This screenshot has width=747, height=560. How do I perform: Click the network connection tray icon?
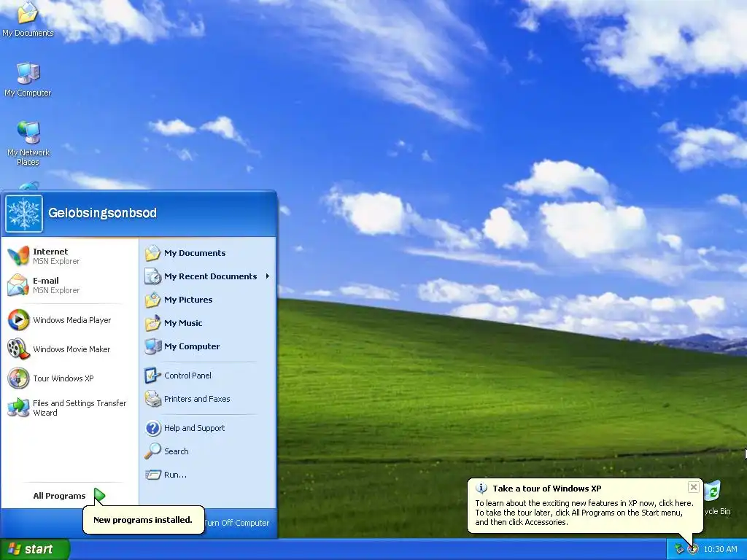coord(679,550)
